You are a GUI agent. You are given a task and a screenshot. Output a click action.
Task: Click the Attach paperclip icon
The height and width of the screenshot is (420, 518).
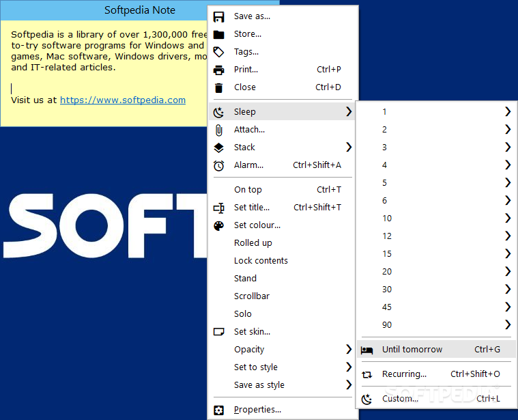tap(218, 130)
